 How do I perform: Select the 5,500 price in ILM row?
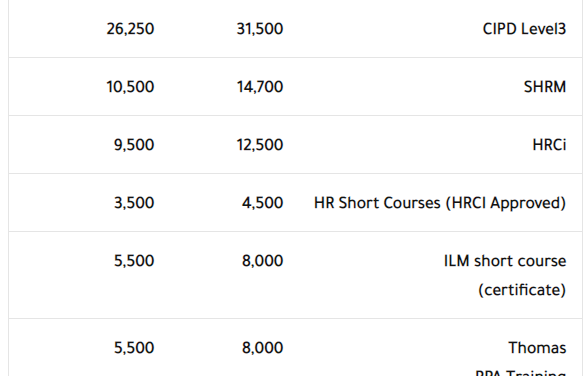(134, 261)
